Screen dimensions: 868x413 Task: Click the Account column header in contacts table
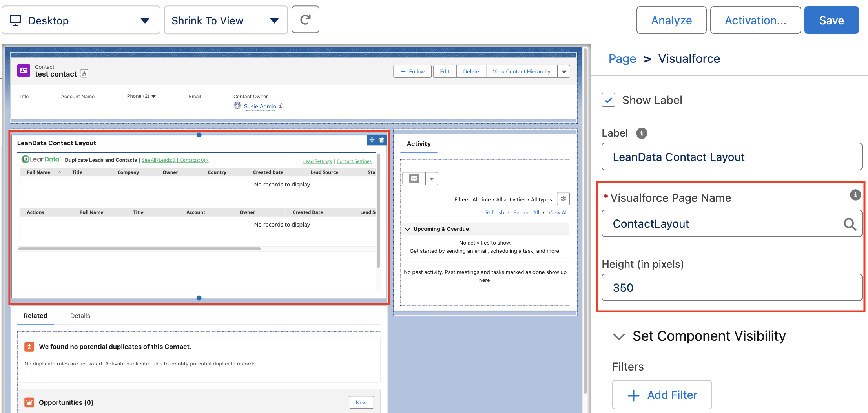pos(196,212)
